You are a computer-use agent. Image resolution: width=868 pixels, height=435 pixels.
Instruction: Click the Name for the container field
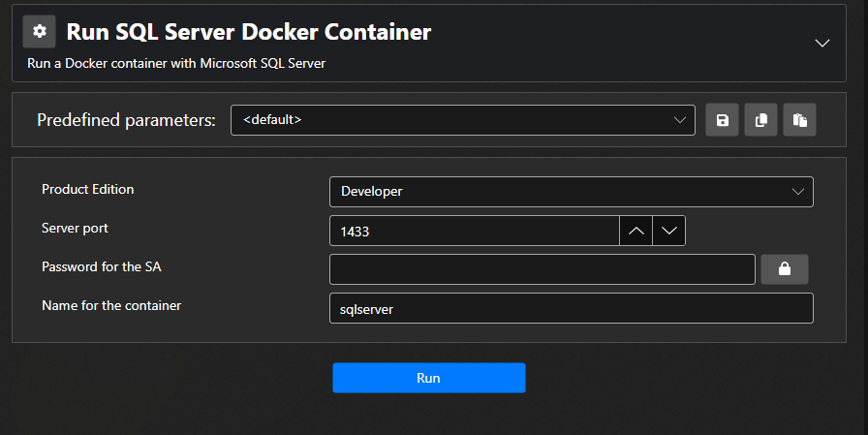pos(572,308)
